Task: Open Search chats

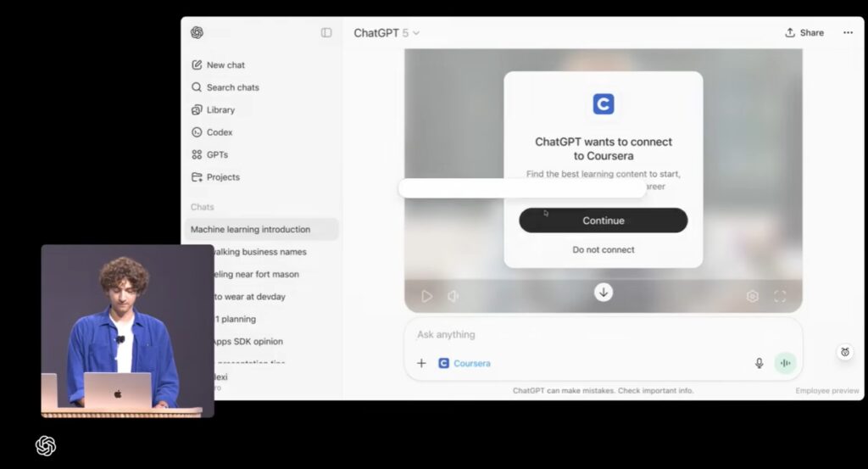Action: (x=232, y=87)
